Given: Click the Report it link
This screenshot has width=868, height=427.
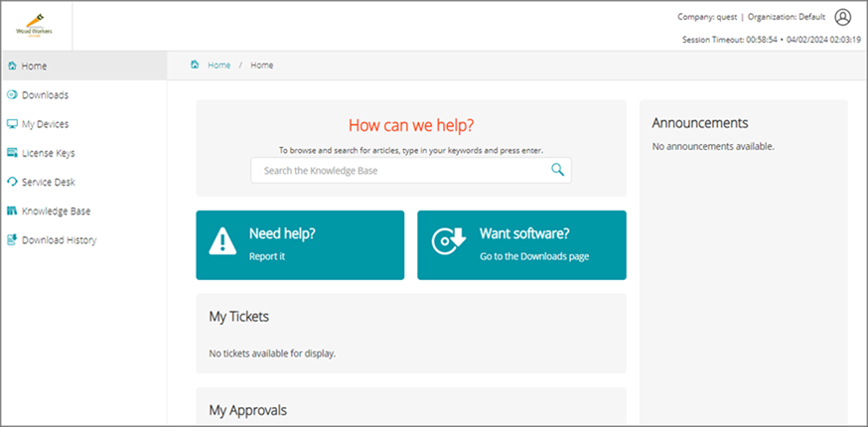Looking at the screenshot, I should click(x=266, y=256).
